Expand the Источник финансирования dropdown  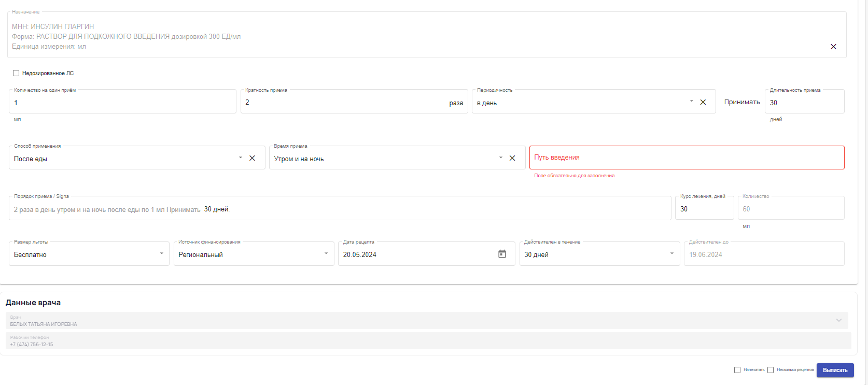point(326,253)
